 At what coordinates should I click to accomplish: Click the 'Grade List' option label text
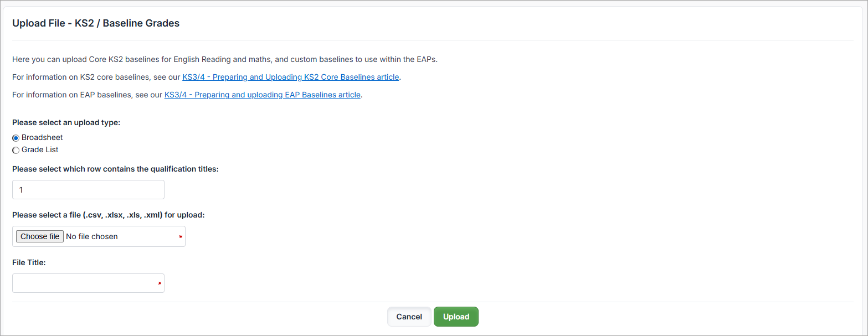(x=40, y=149)
